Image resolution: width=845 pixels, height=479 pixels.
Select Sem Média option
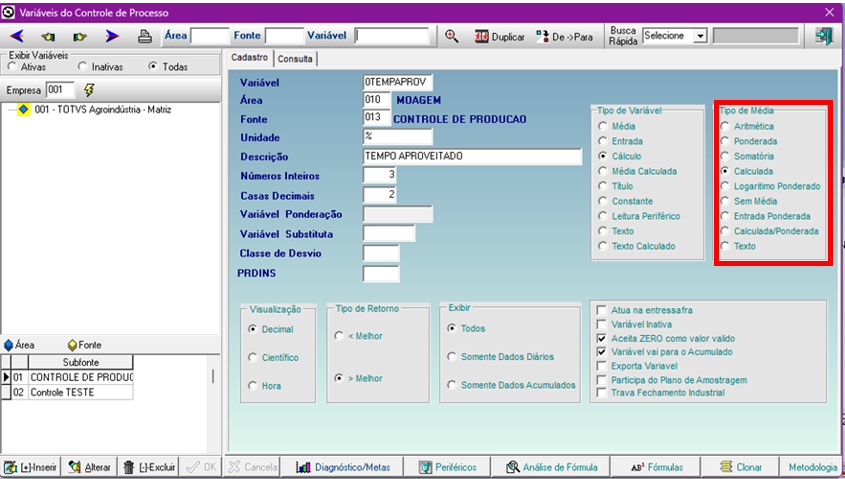point(725,201)
